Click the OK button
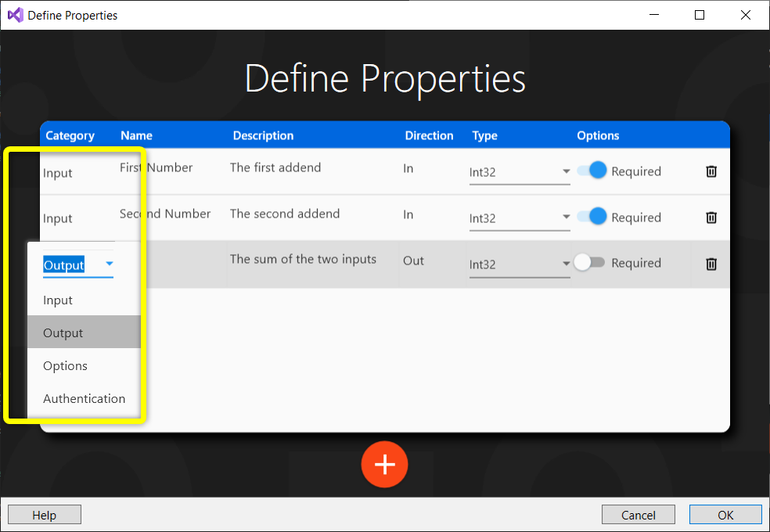 coord(725,514)
